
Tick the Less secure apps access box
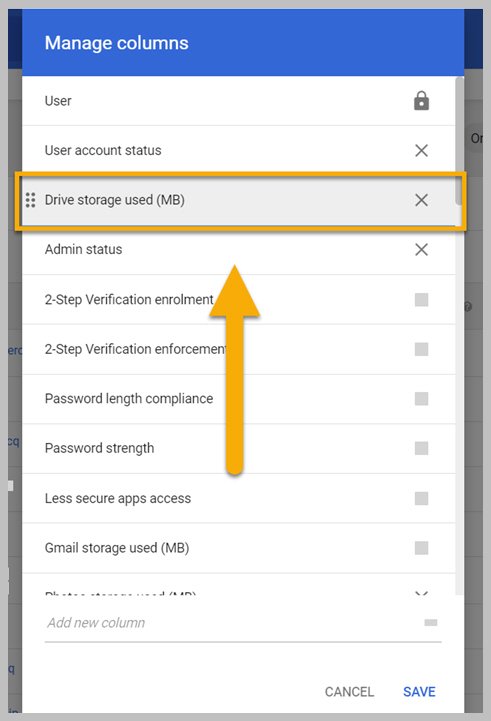(421, 498)
